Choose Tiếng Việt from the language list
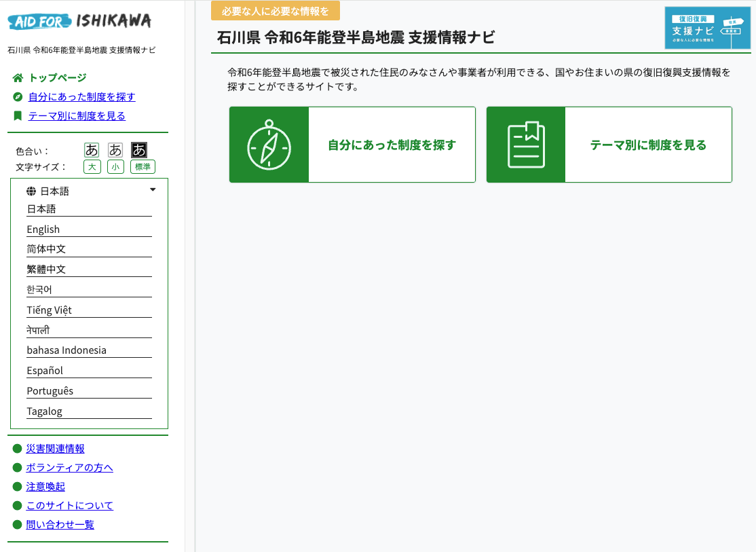Image resolution: width=756 pixels, height=552 pixels. (x=49, y=310)
